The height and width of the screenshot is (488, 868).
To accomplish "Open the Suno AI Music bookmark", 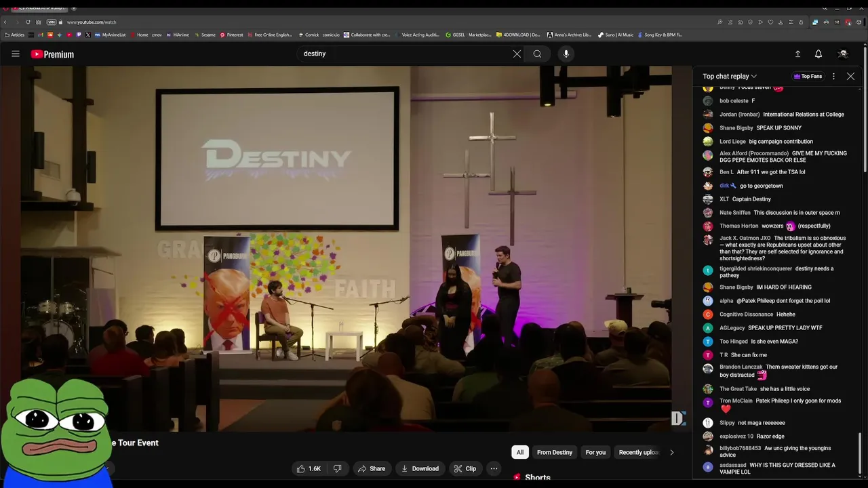I will tap(616, 35).
